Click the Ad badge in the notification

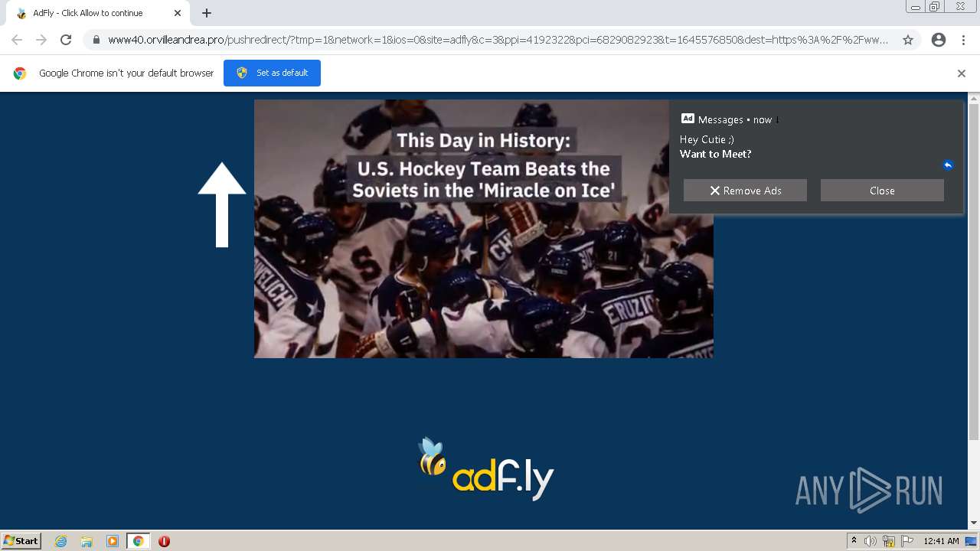click(x=688, y=119)
